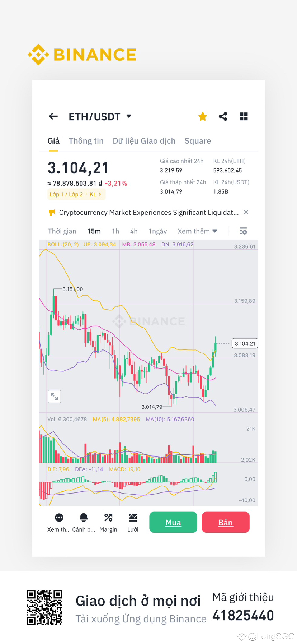The height and width of the screenshot is (644, 297).
Task: Open Cảnh báo price alert bell
Action: pyautogui.click(x=84, y=517)
